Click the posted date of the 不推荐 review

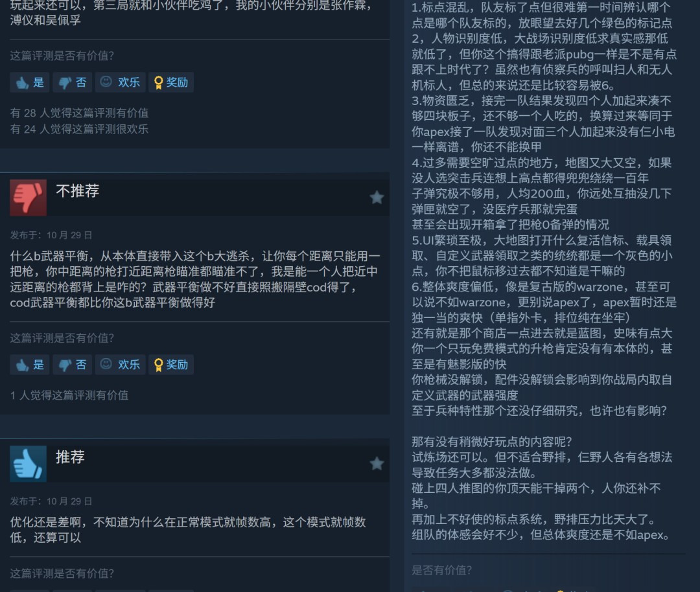tap(51, 235)
